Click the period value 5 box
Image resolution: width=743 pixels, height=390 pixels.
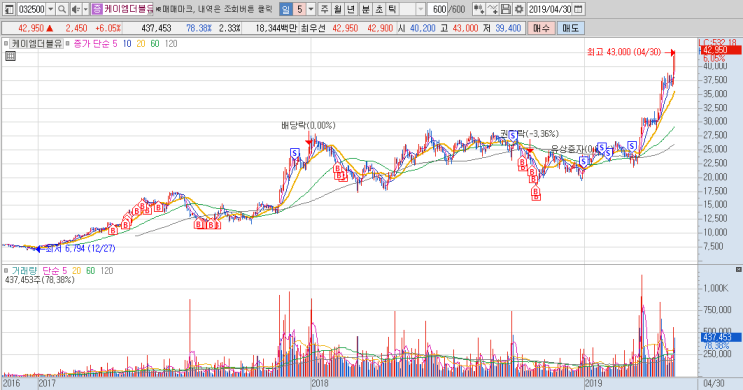pos(299,9)
